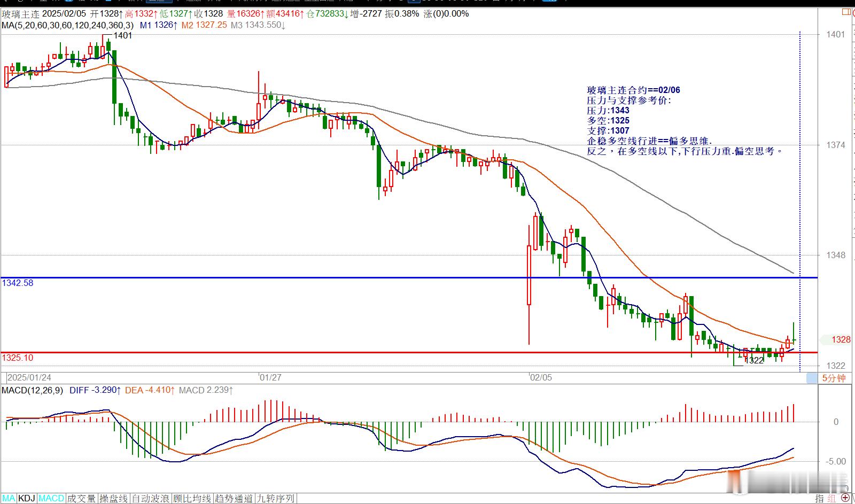Click the 玻璃主连 contract name
The height and width of the screenshot is (504, 855).
[x=20, y=13]
